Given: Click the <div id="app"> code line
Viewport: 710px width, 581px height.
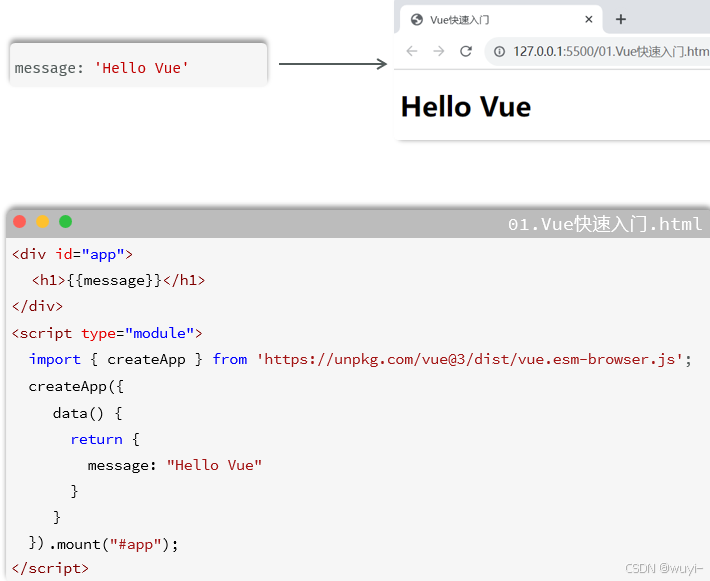Looking at the screenshot, I should 72,254.
